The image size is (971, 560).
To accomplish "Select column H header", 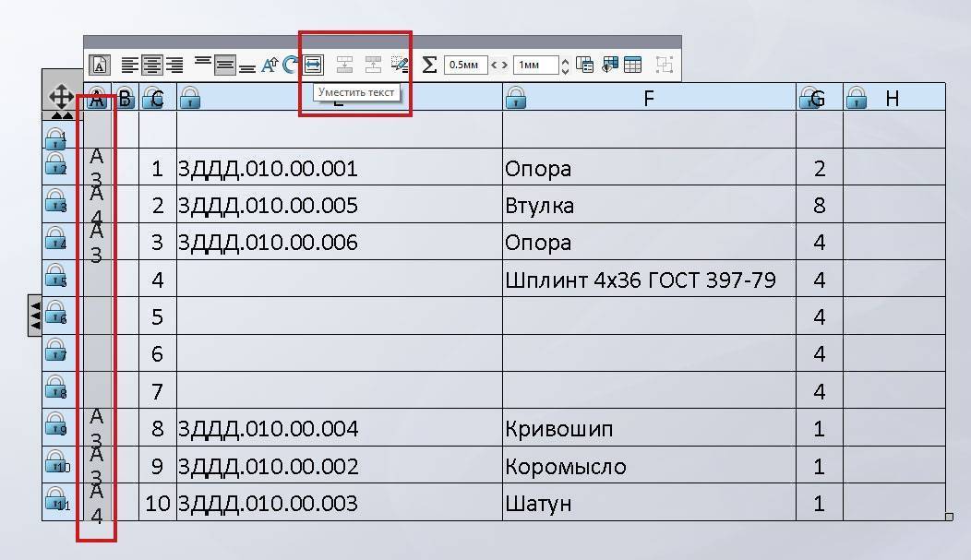I will [892, 98].
